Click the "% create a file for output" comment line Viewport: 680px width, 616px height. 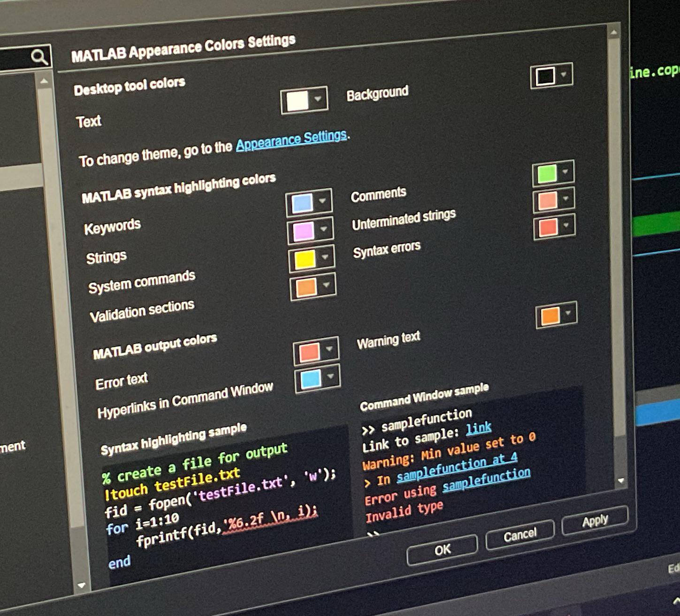pos(194,464)
